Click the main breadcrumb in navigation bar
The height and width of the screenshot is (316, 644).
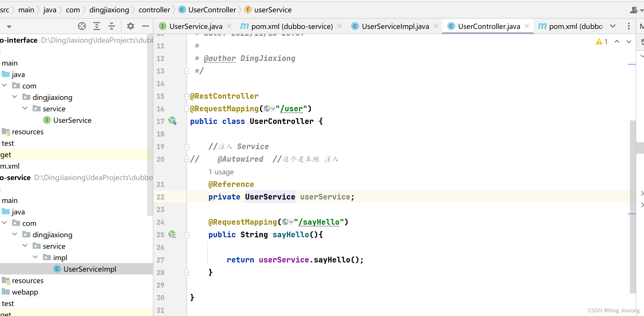pyautogui.click(x=26, y=10)
